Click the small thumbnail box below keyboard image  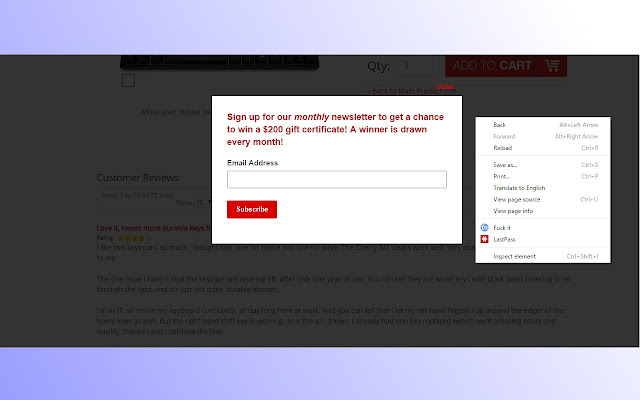point(128,80)
